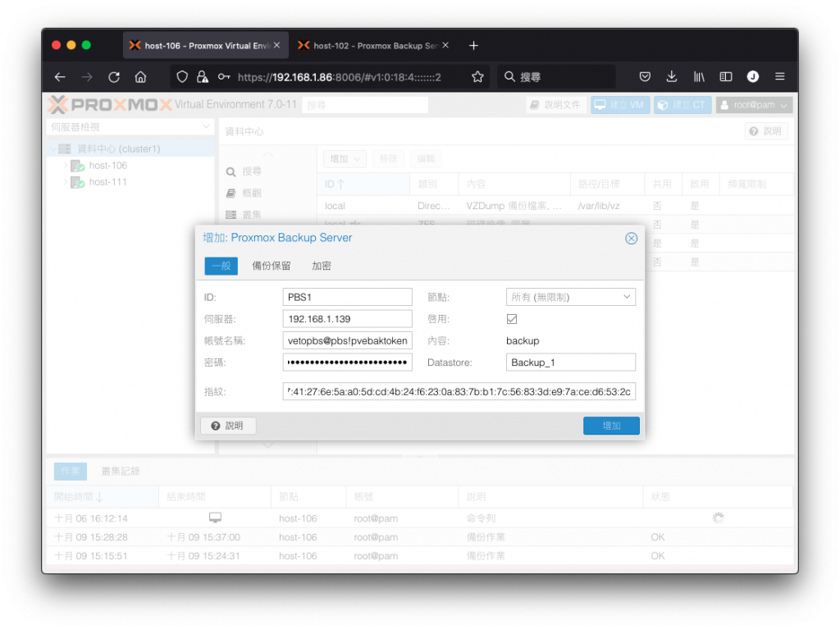The image size is (840, 629).
Task: Open the root@pam user menu
Action: [x=754, y=105]
